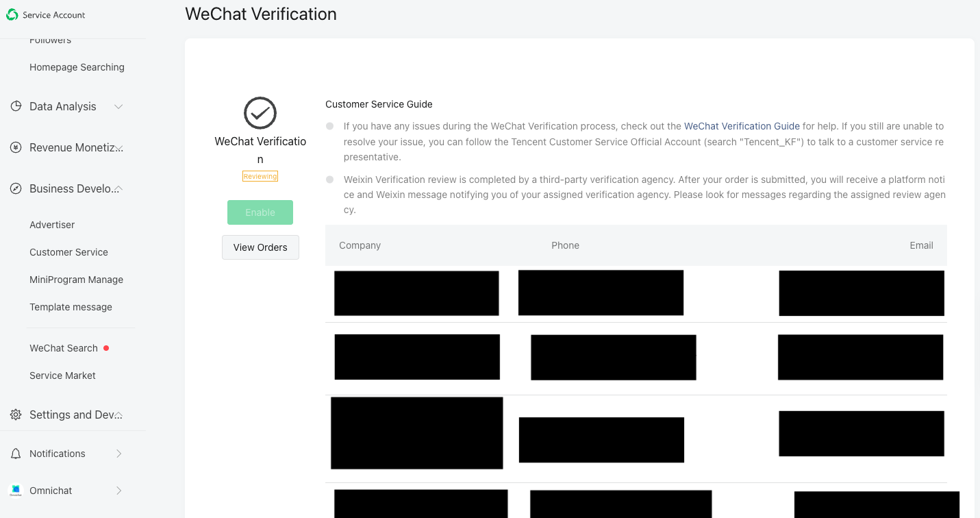The width and height of the screenshot is (980, 518).
Task: Click the Data Analysis pie chart icon
Action: click(16, 106)
